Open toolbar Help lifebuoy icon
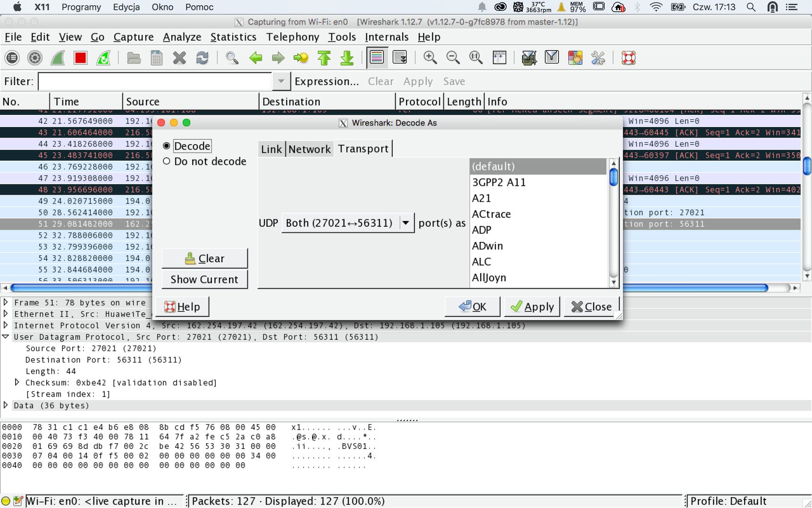Viewport: 812px width, 508px height. click(628, 58)
